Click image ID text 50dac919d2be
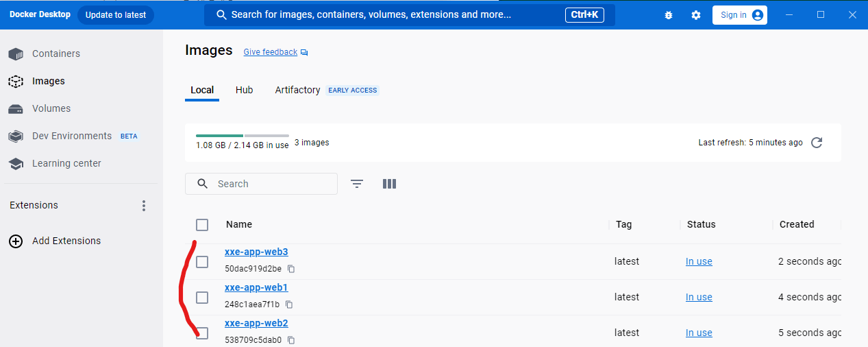 point(253,269)
